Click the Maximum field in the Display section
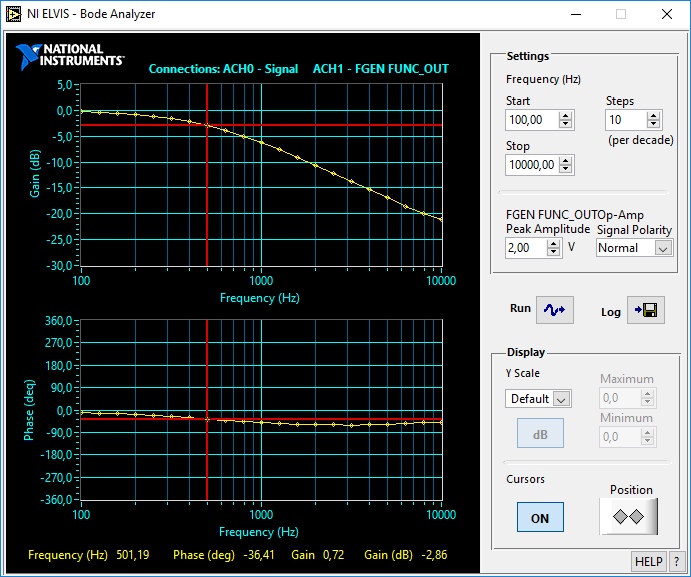The image size is (691, 577). [x=620, y=398]
